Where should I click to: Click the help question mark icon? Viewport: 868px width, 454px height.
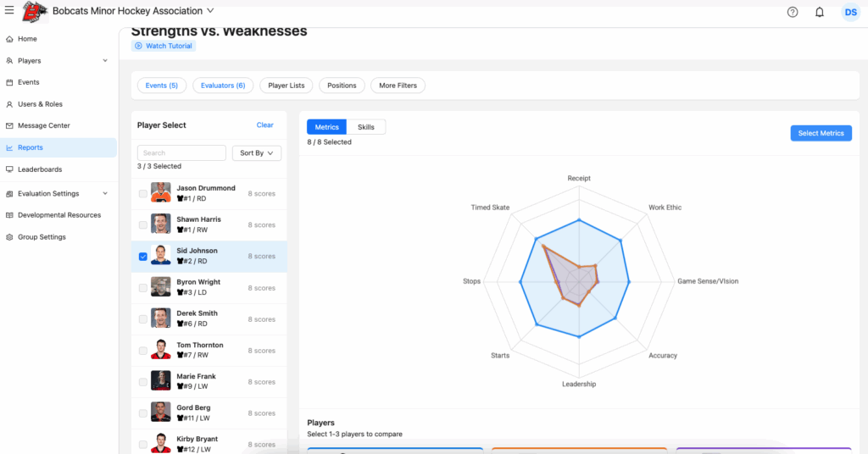793,12
